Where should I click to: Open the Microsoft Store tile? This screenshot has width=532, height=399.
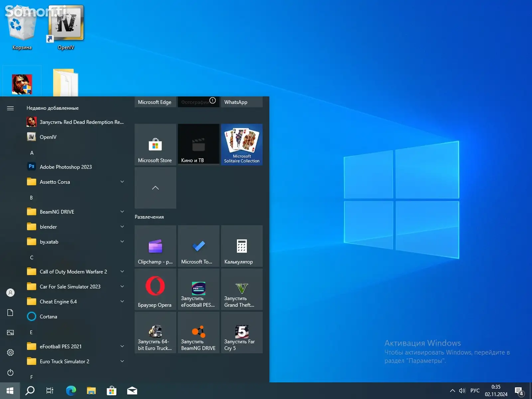(155, 145)
